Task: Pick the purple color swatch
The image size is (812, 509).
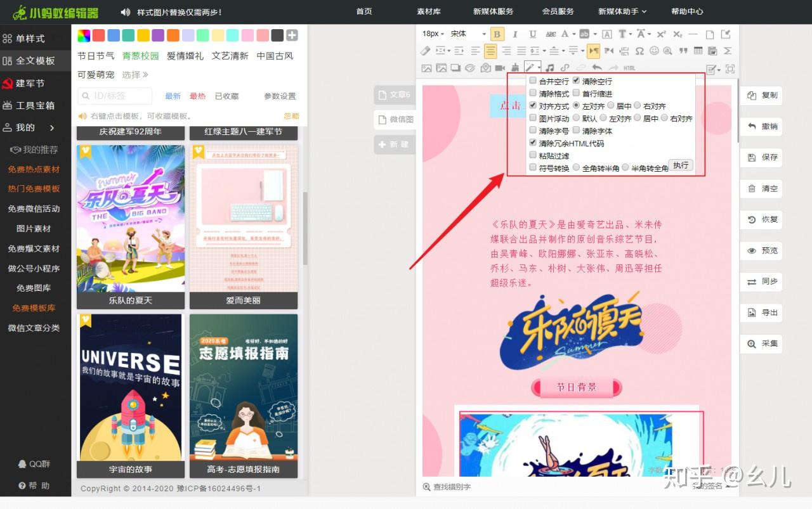Action: point(158,35)
